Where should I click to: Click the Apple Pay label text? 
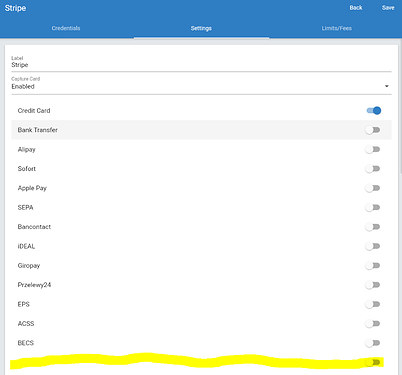(x=32, y=188)
